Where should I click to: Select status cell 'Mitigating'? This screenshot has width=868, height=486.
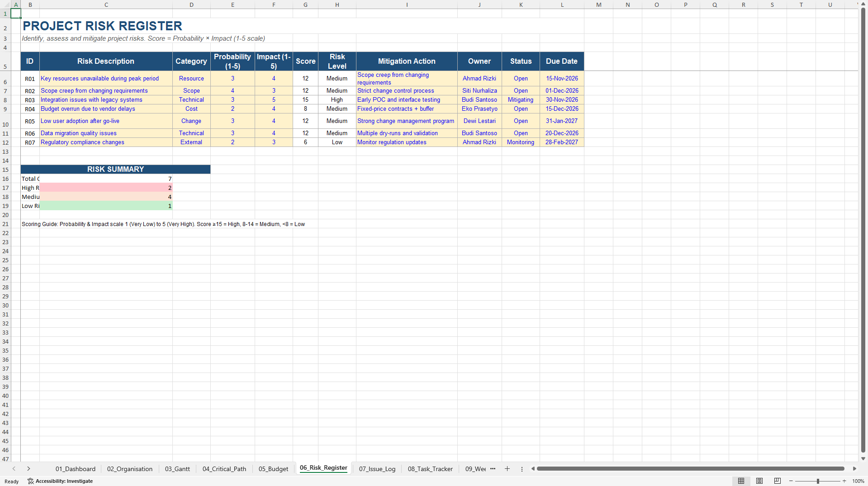pyautogui.click(x=521, y=100)
